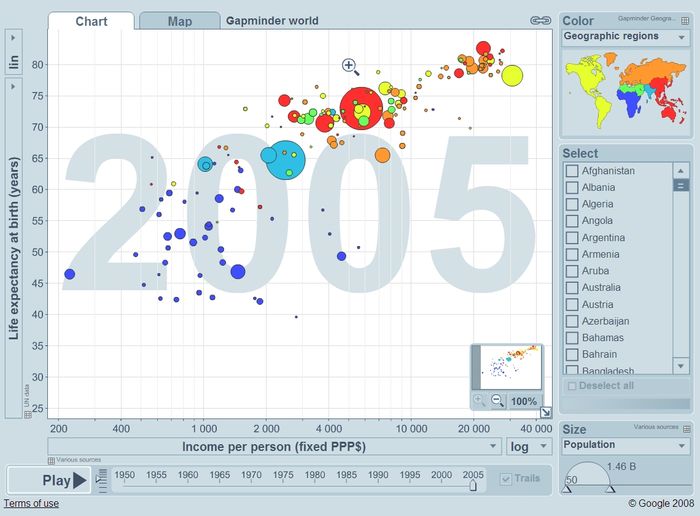The height and width of the screenshot is (516, 700).
Task: Open the y-axis lin scale selector
Action: (x=13, y=52)
